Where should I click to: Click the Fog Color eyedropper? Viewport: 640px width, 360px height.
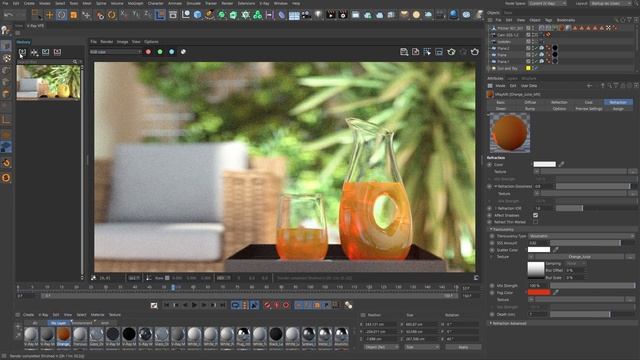pos(556,292)
